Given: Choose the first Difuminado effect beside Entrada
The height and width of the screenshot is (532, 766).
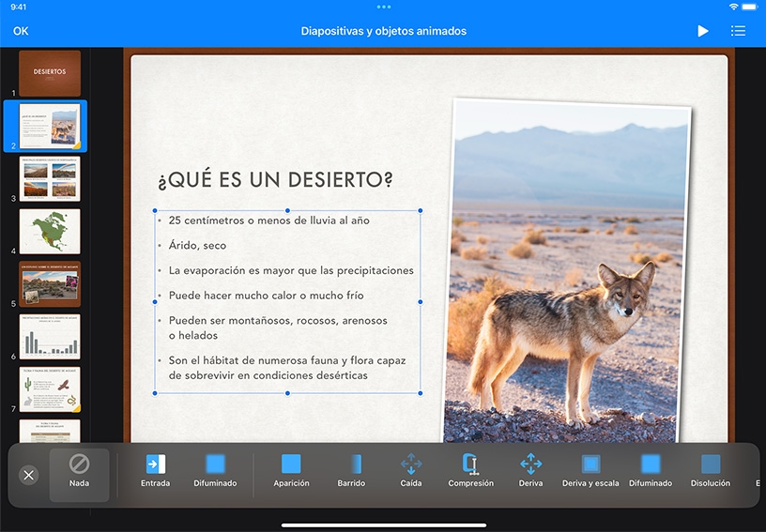Looking at the screenshot, I should click(215, 471).
